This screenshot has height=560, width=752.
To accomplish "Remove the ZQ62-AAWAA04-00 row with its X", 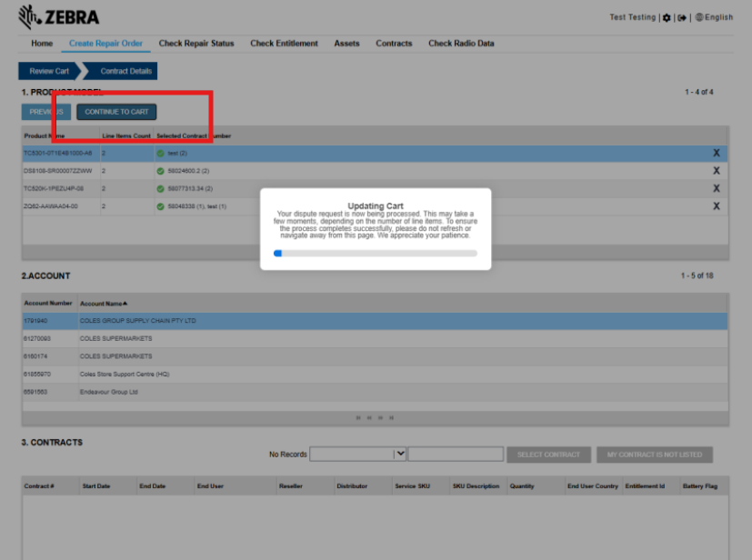I will [x=716, y=206].
